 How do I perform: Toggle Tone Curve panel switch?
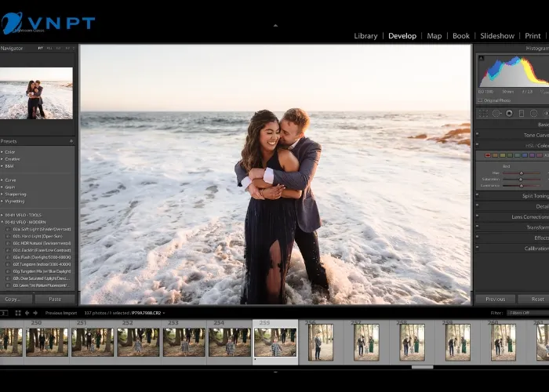tap(477, 133)
